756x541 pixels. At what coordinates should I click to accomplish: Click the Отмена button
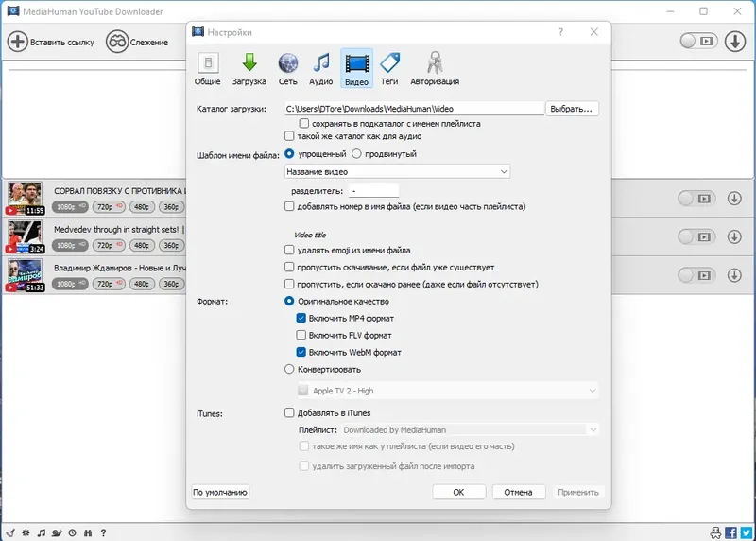[518, 492]
